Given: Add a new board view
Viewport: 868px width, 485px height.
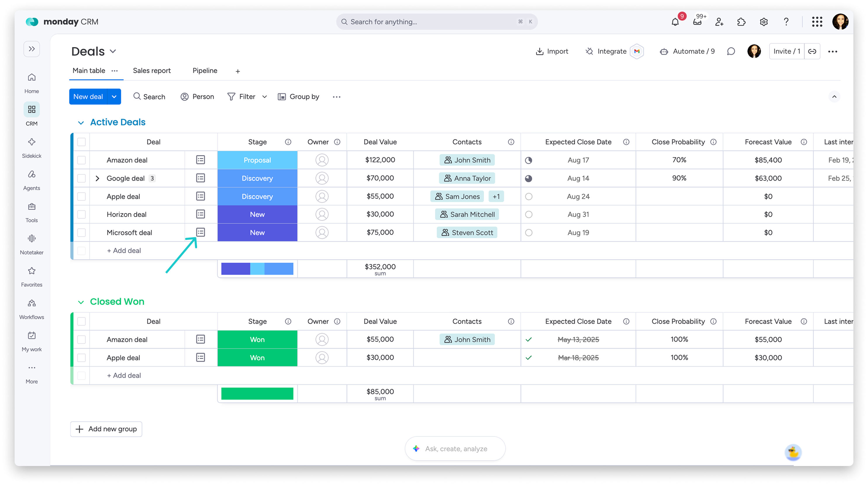Looking at the screenshot, I should [238, 71].
